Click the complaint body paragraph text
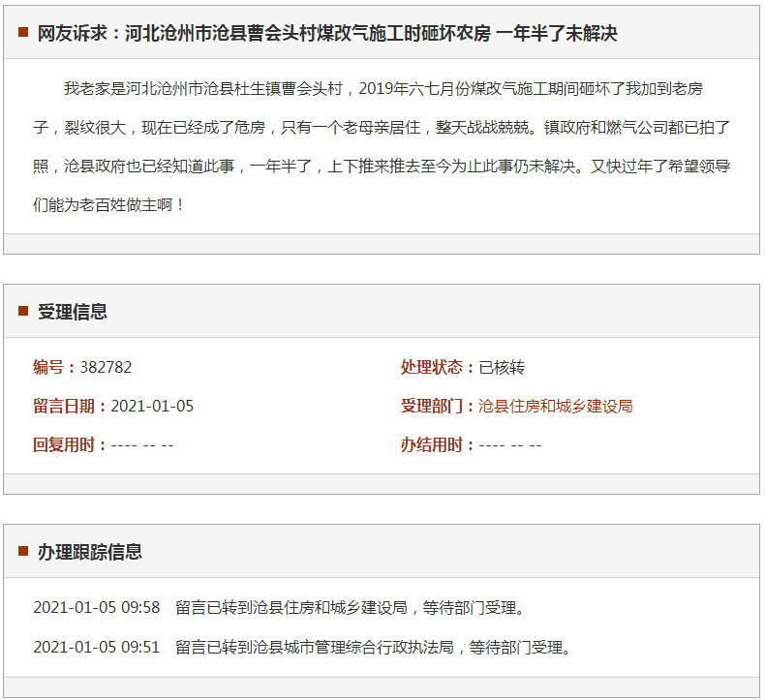 tap(382, 147)
